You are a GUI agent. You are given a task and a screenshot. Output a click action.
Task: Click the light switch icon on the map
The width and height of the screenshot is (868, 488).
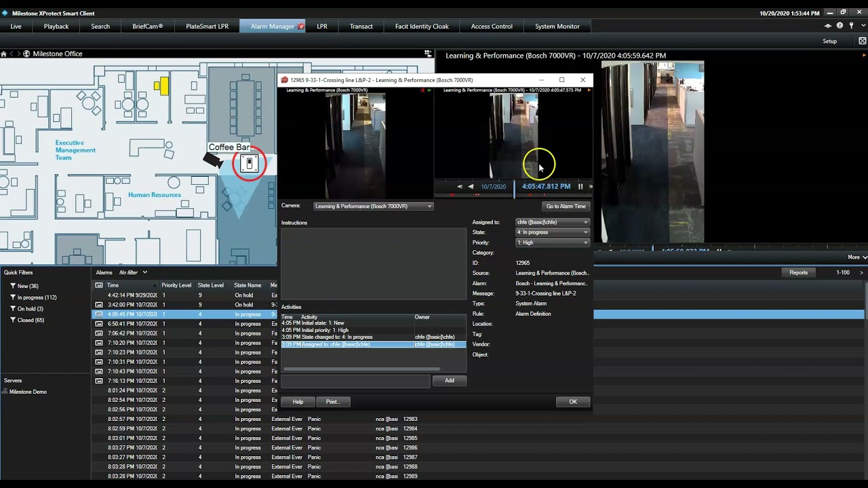pyautogui.click(x=250, y=163)
